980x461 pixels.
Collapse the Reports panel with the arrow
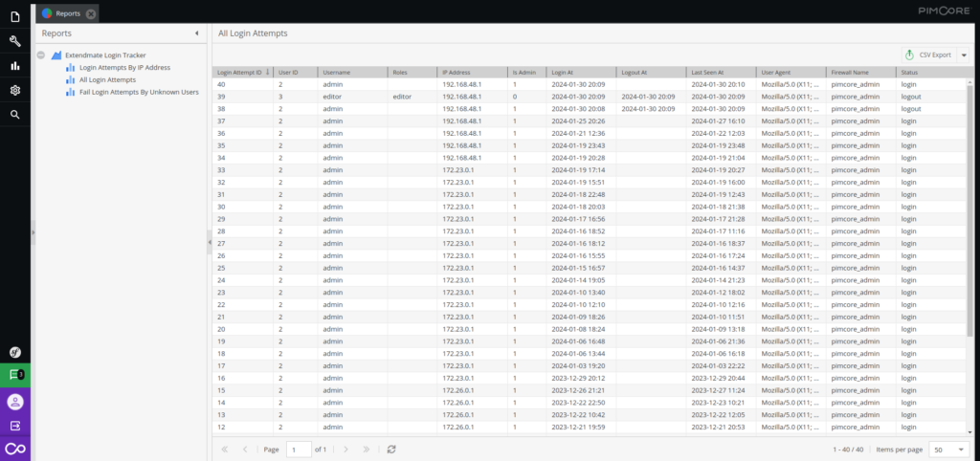pos(196,33)
